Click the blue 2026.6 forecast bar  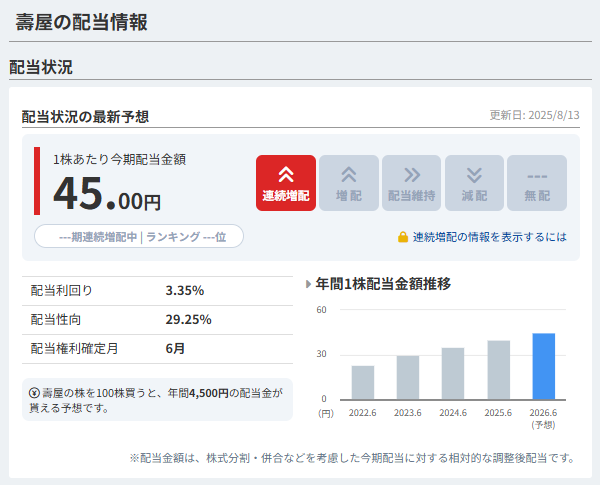point(544,366)
